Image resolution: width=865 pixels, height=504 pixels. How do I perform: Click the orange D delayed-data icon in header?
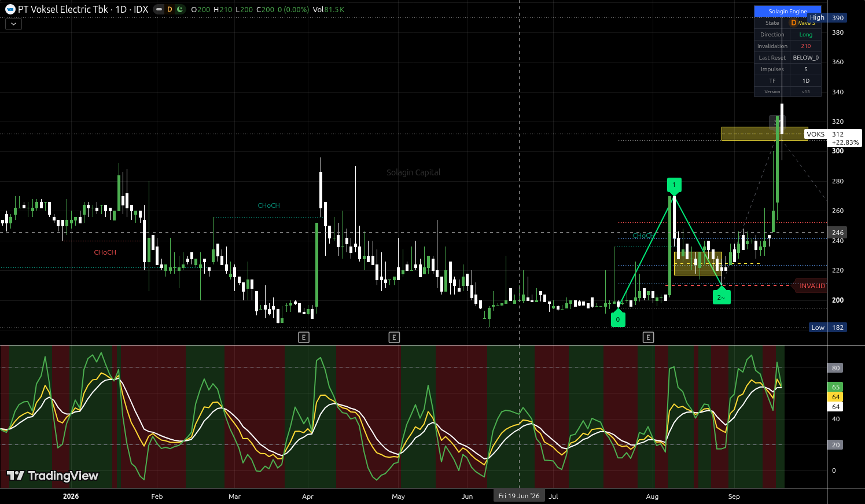(170, 9)
